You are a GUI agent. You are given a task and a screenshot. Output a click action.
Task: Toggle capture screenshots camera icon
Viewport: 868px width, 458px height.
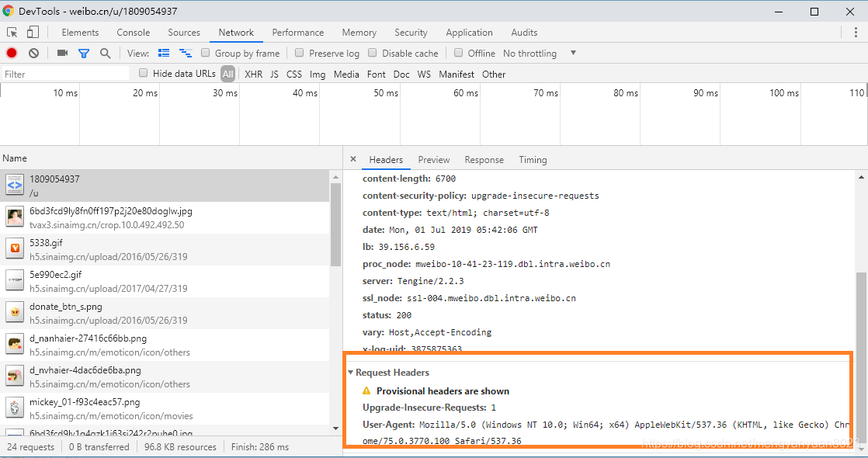63,53
